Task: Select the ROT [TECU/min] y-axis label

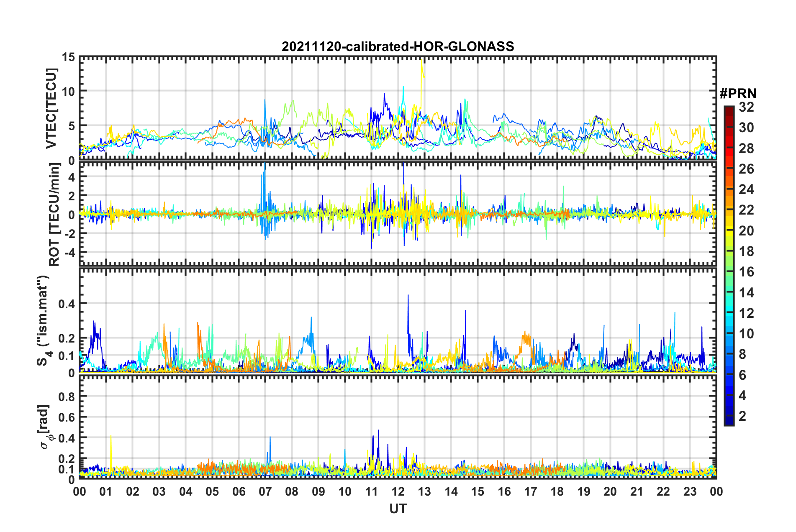Action: pos(54,215)
